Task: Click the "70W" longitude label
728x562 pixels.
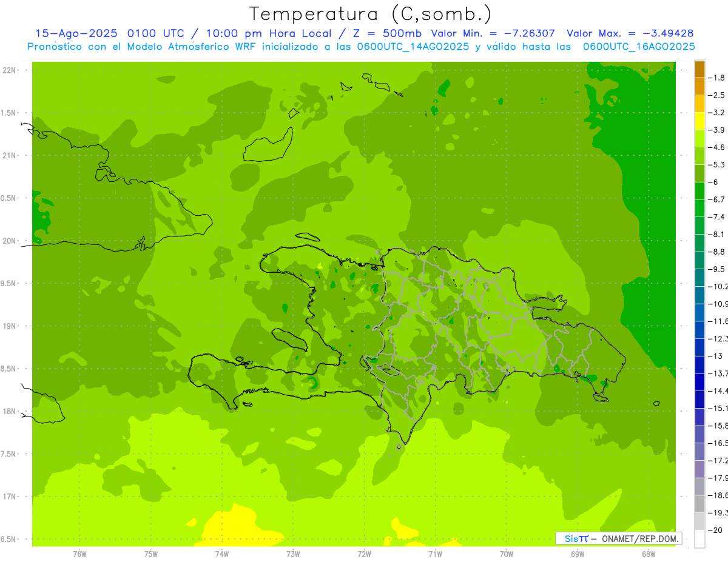Action: point(507,554)
